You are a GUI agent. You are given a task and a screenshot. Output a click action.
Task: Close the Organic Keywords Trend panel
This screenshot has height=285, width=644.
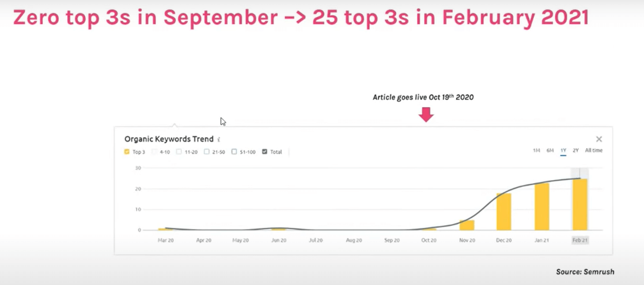pos(599,139)
